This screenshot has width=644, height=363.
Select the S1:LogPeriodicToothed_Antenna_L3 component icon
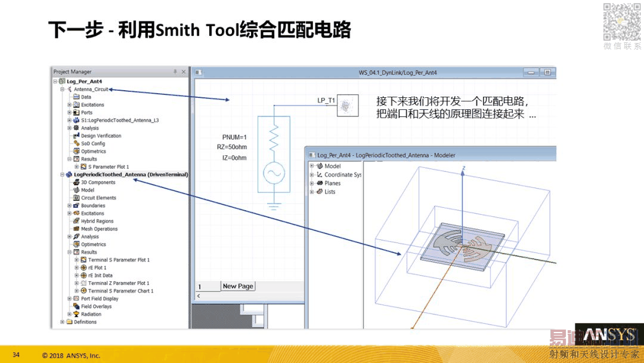76,120
